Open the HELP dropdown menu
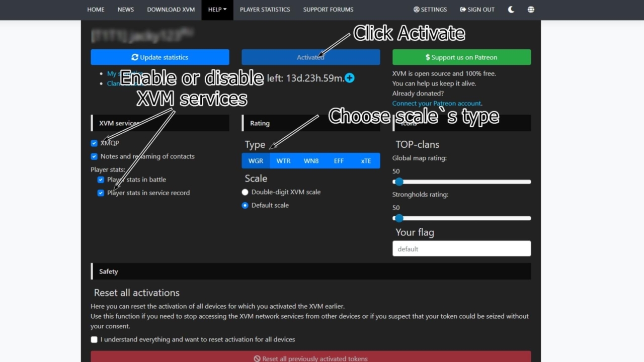644x362 pixels. [216, 10]
